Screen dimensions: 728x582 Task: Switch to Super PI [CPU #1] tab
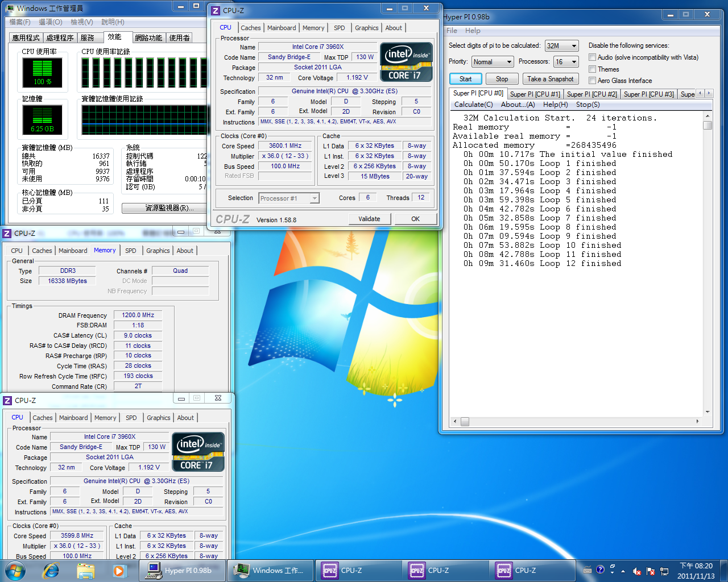(535, 94)
